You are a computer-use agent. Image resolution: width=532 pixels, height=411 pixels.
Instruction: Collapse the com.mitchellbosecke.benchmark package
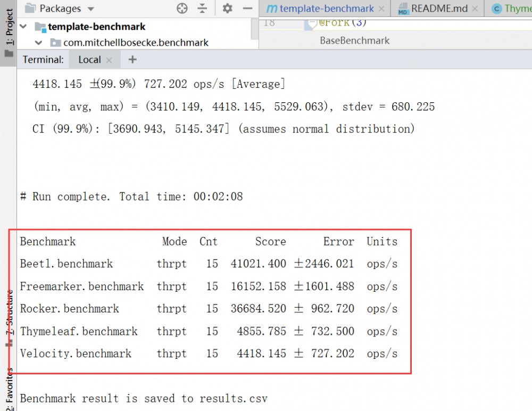click(x=38, y=43)
